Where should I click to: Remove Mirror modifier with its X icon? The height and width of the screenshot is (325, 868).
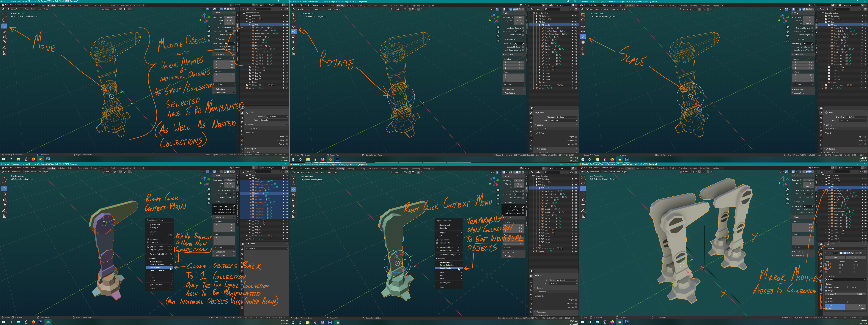click(x=865, y=253)
